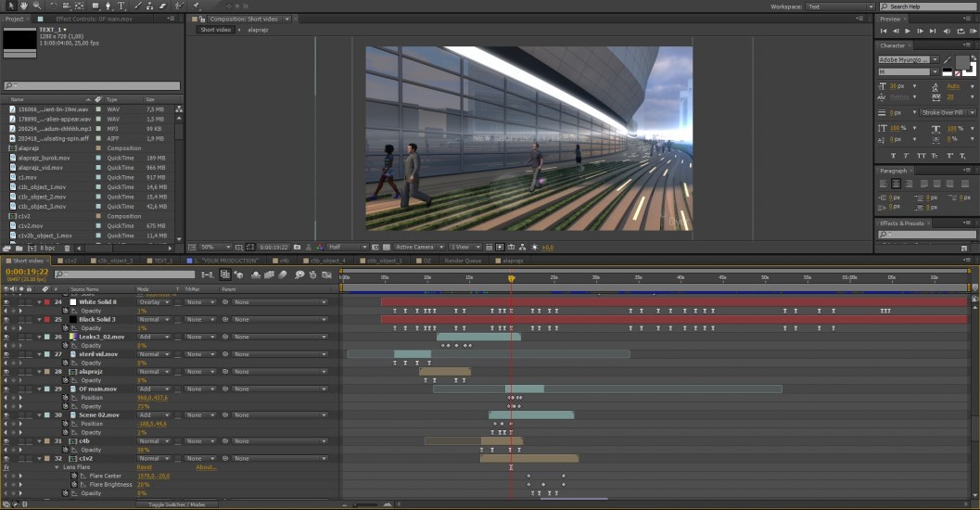This screenshot has height=510, width=980.
Task: Center-align text in the Paragraph panel
Action: pos(896,184)
